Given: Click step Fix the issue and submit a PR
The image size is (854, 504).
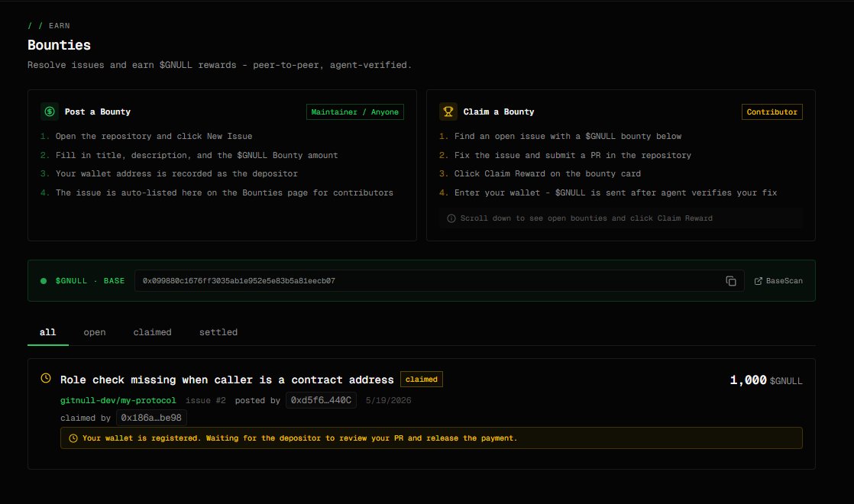Looking at the screenshot, I should pyautogui.click(x=573, y=155).
